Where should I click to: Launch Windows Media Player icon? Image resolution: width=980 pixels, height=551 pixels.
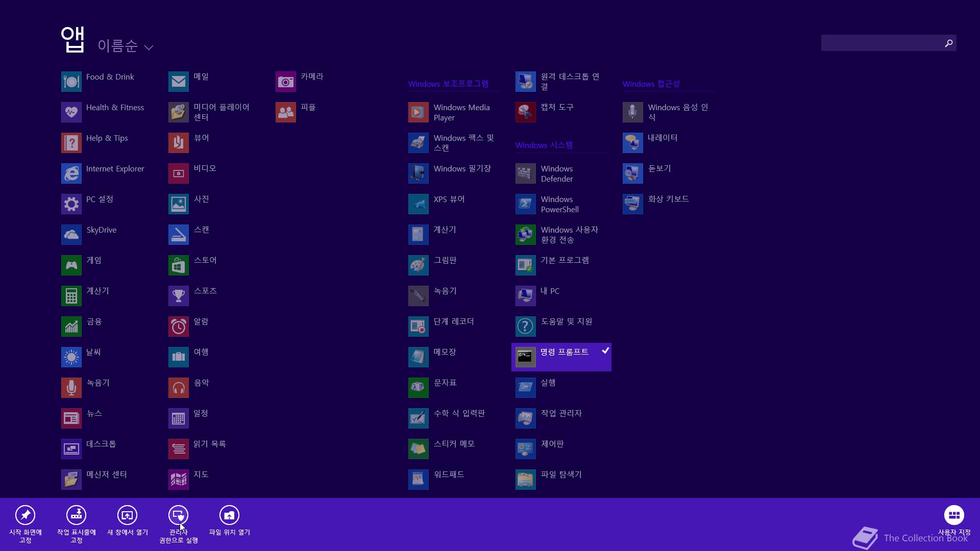coord(419,112)
